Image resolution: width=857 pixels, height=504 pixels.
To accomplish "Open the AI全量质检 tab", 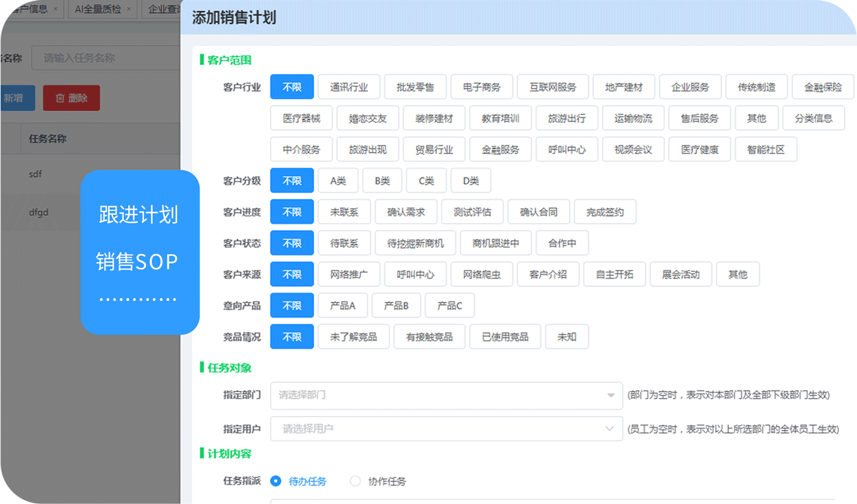I will 98,10.
